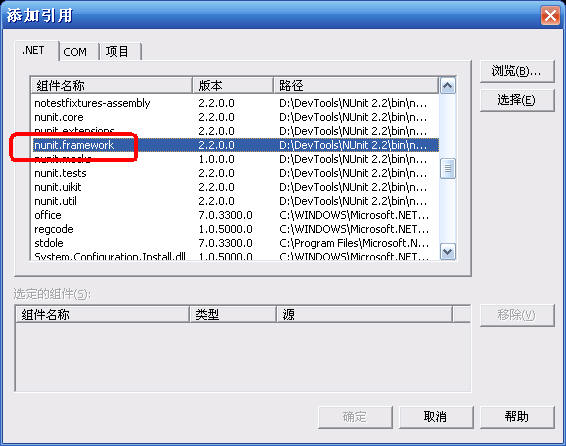Viewport: 566px width, 446px height.
Task: Switch to the .NET tab
Action: pos(36,51)
